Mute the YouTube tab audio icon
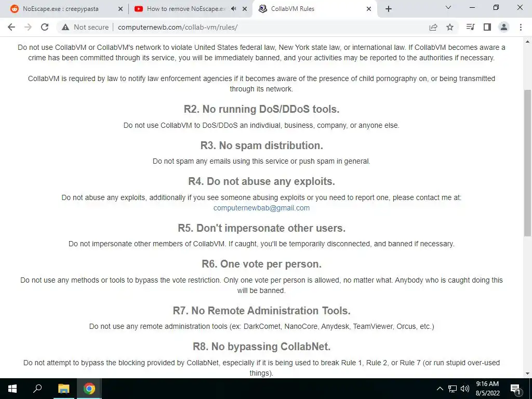Viewport: 532px width, 399px height. (x=234, y=9)
